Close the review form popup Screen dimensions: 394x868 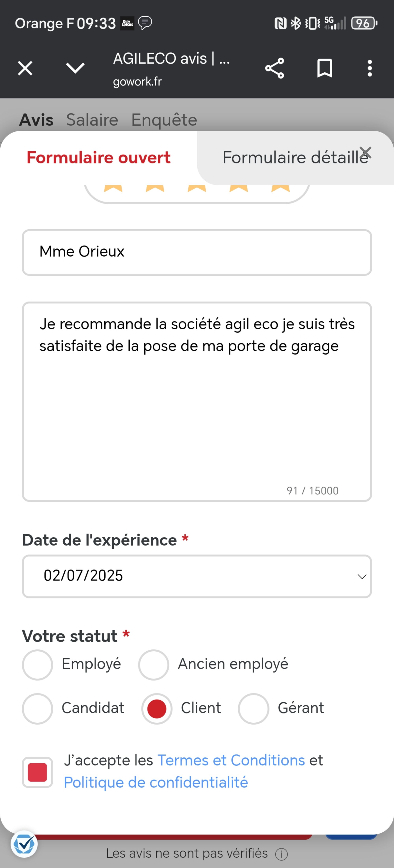tap(365, 153)
